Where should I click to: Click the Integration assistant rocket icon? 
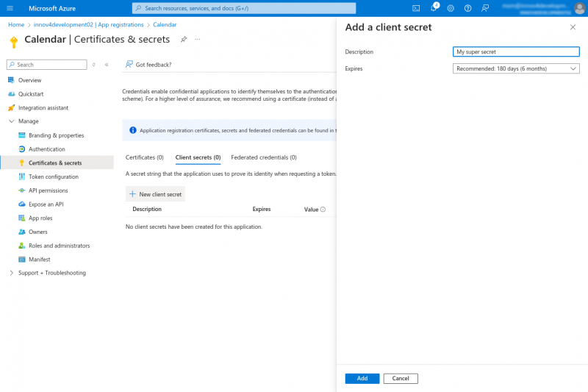point(11,107)
